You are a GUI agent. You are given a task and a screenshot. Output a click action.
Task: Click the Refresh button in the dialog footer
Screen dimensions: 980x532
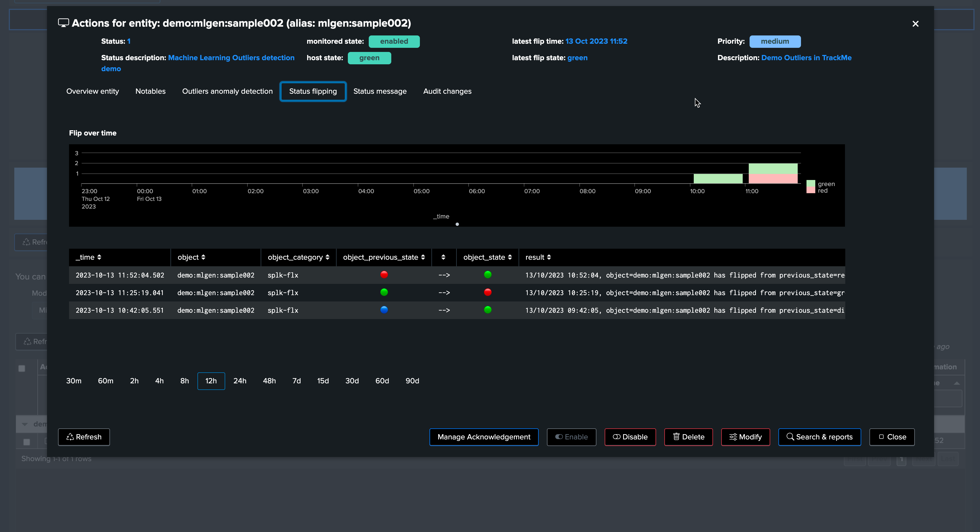click(x=84, y=437)
